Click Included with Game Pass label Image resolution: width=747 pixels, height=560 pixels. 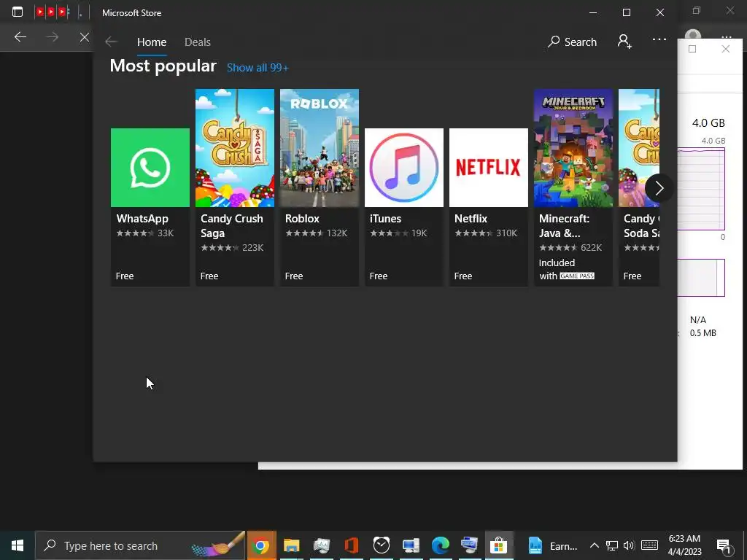click(567, 270)
